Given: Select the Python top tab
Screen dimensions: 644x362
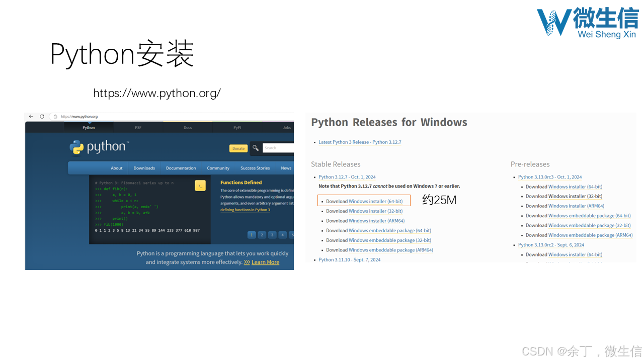Looking at the screenshot, I should tap(89, 127).
